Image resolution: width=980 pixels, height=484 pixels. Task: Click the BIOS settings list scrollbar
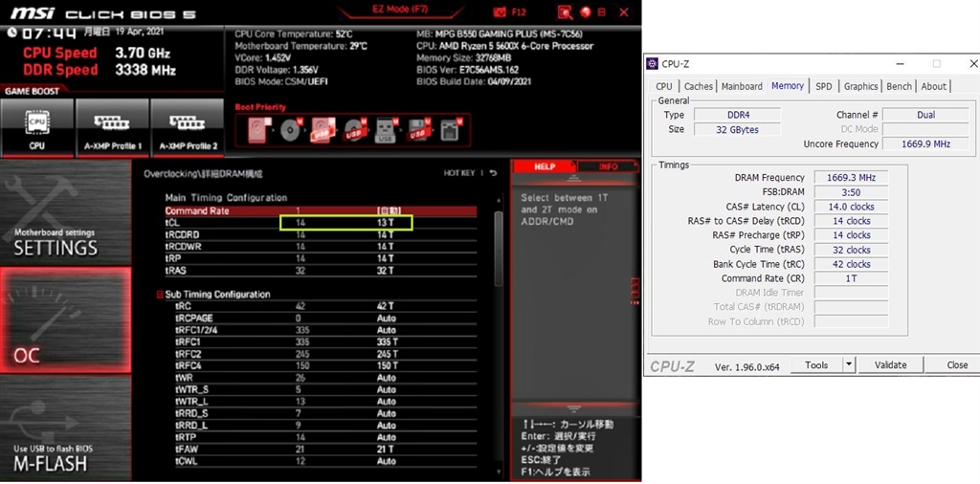(498, 249)
